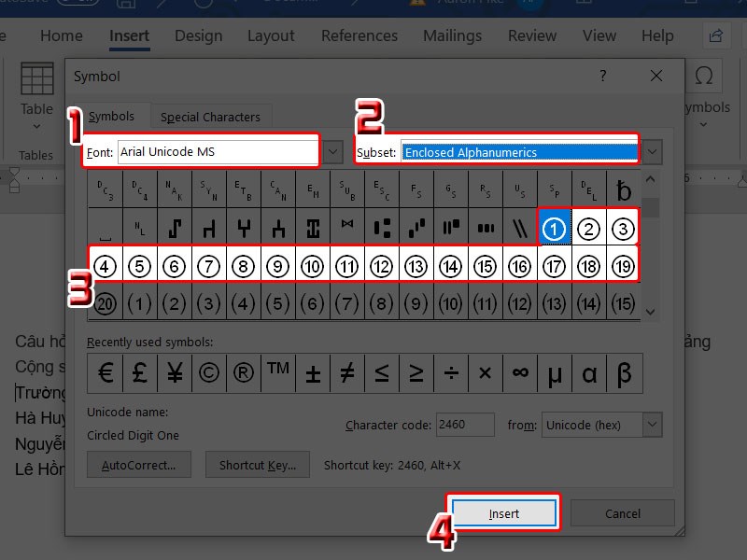
Task: Open the References ribbon tab
Action: [x=360, y=36]
